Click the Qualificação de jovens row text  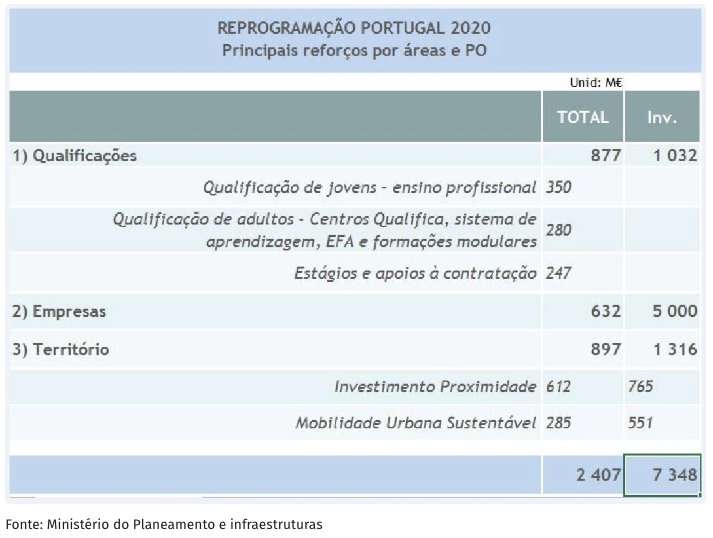coord(370,187)
